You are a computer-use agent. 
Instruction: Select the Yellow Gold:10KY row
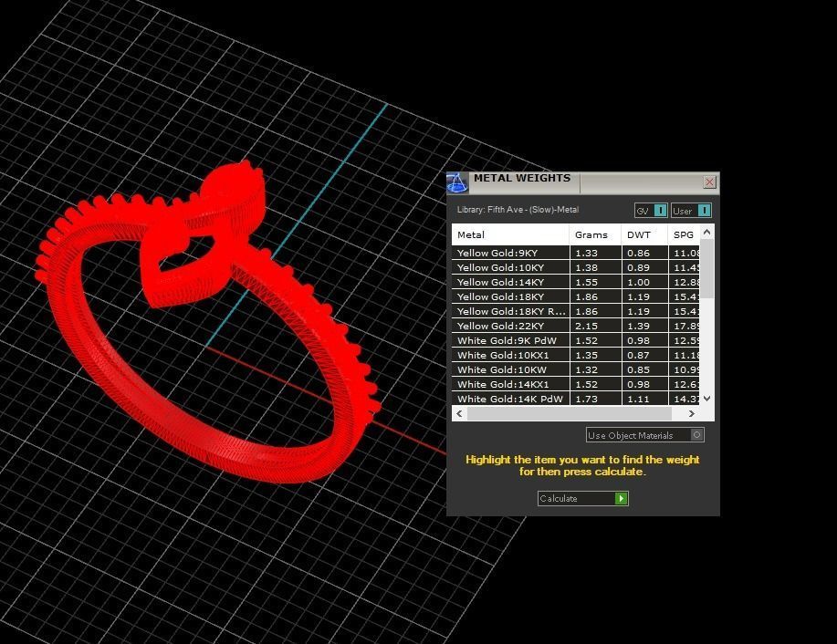click(x=575, y=267)
